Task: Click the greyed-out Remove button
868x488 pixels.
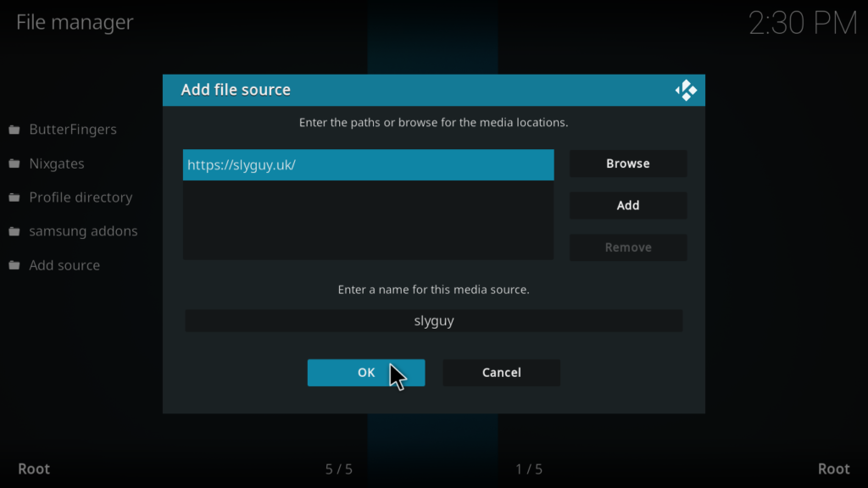Action: [x=628, y=247]
